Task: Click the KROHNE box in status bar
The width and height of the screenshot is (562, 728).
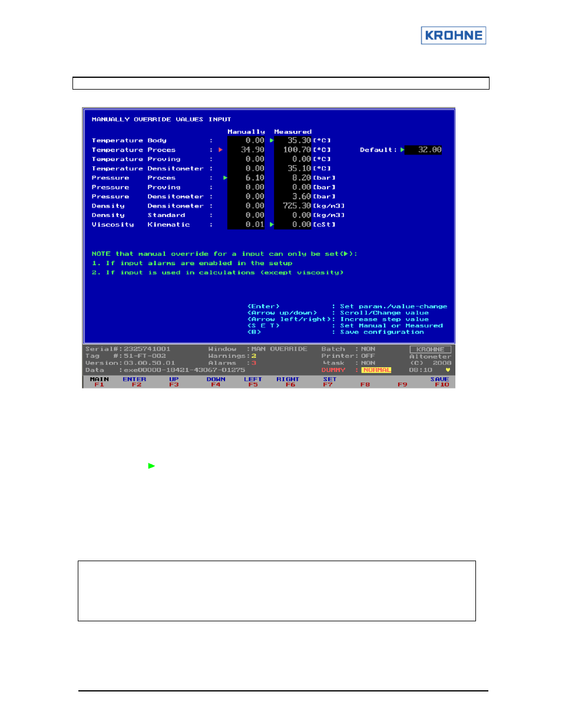Action: click(x=430, y=350)
